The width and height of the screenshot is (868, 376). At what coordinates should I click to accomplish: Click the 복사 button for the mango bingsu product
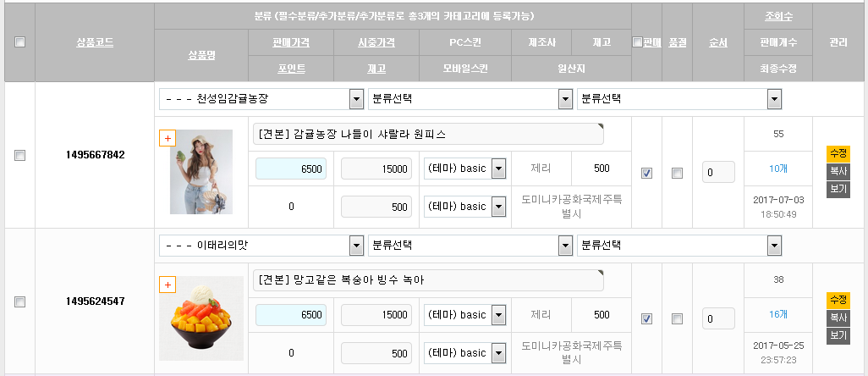coord(838,318)
